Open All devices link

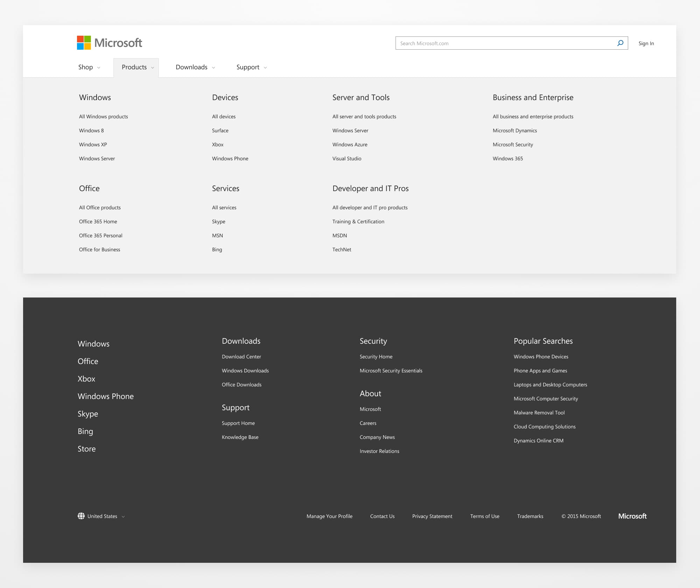point(224,117)
